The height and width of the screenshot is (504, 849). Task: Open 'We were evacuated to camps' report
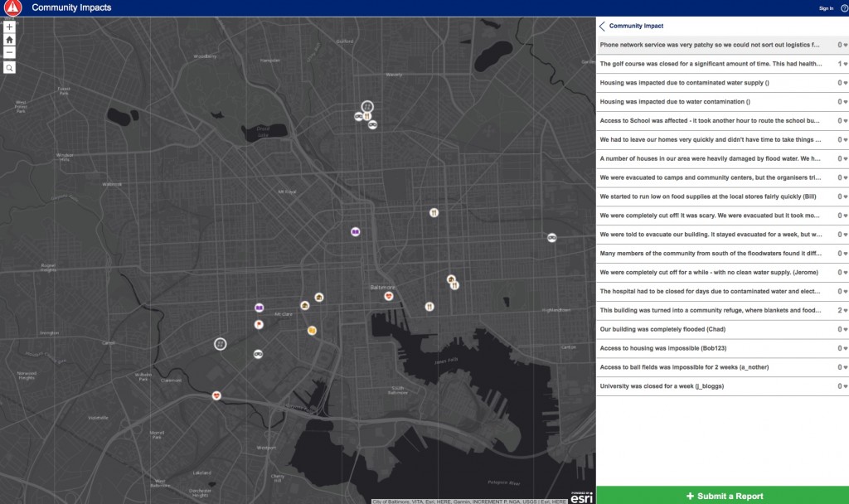722,177
